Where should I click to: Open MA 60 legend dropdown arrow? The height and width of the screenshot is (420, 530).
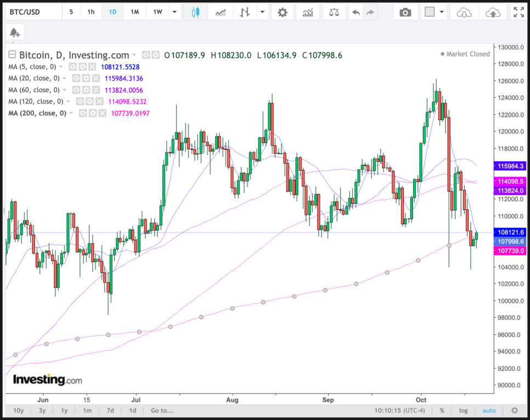(64, 90)
